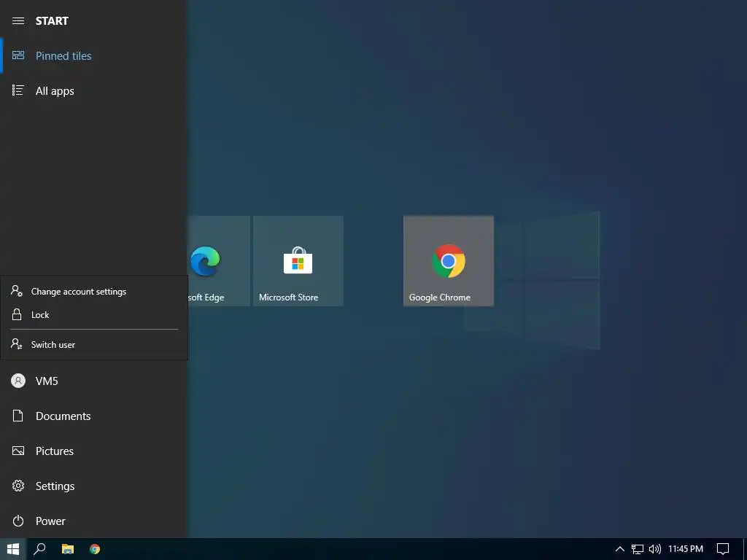Viewport: 747px width, 560px height.
Task: Click the Lock padlock icon
Action: coord(17,314)
